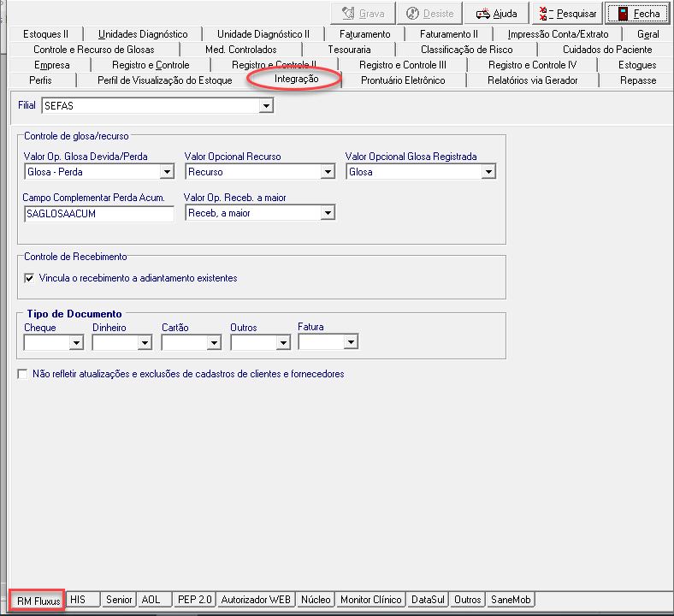Expand Valor Op. Glosa Devida/Perda dropdown

tap(167, 172)
